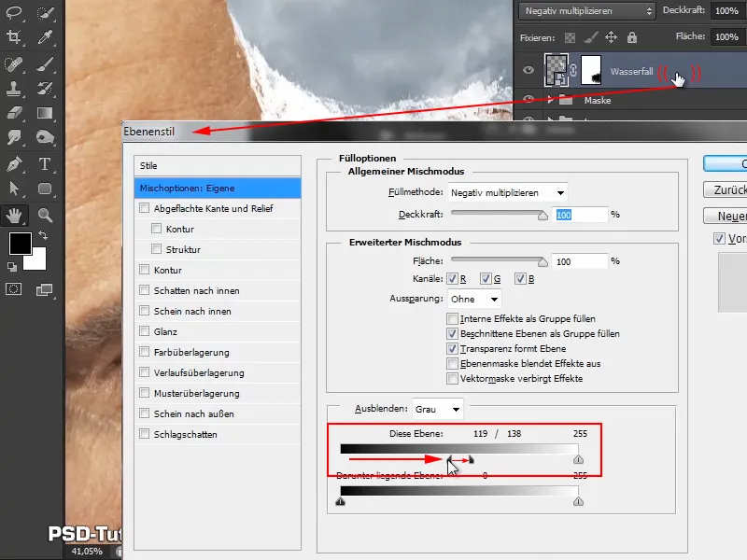Enable Farbüberlagerung effect
Image resolution: width=747 pixels, height=560 pixels.
coord(145,352)
